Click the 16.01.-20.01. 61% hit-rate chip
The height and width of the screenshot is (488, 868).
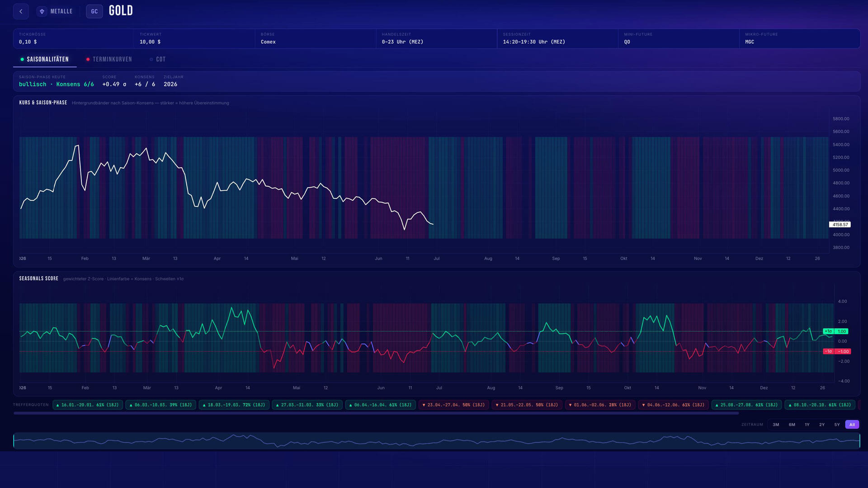[87, 405]
